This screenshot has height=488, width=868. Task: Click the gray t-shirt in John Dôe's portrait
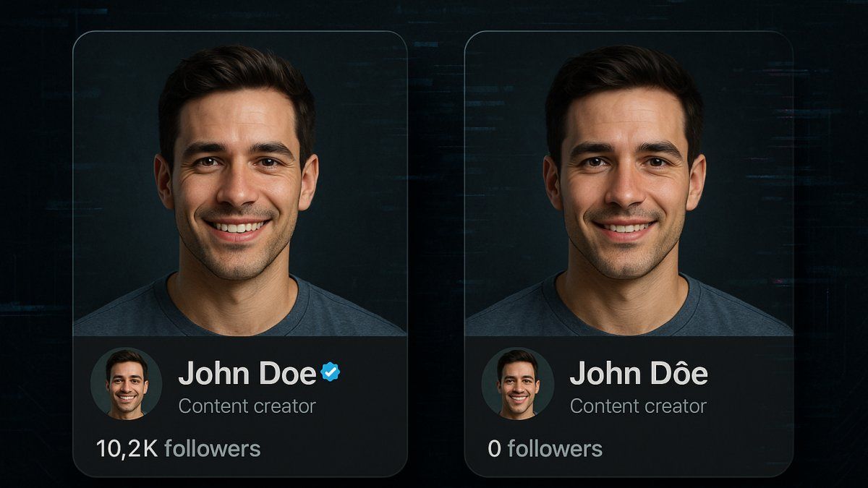pyautogui.click(x=629, y=311)
